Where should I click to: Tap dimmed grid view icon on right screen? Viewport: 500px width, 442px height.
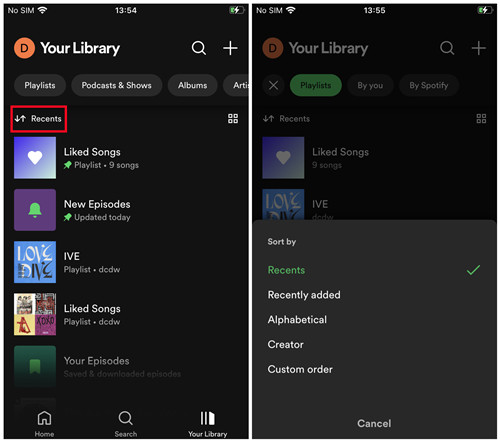coord(481,118)
